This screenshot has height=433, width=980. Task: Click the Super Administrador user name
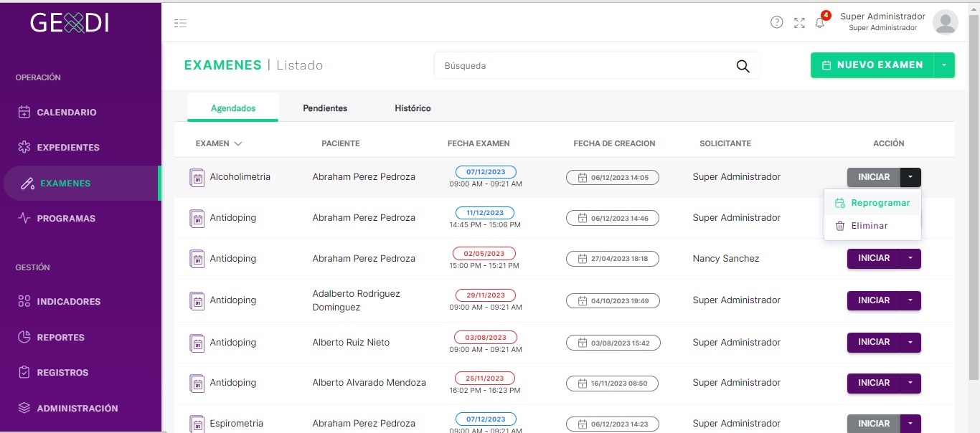tap(882, 16)
